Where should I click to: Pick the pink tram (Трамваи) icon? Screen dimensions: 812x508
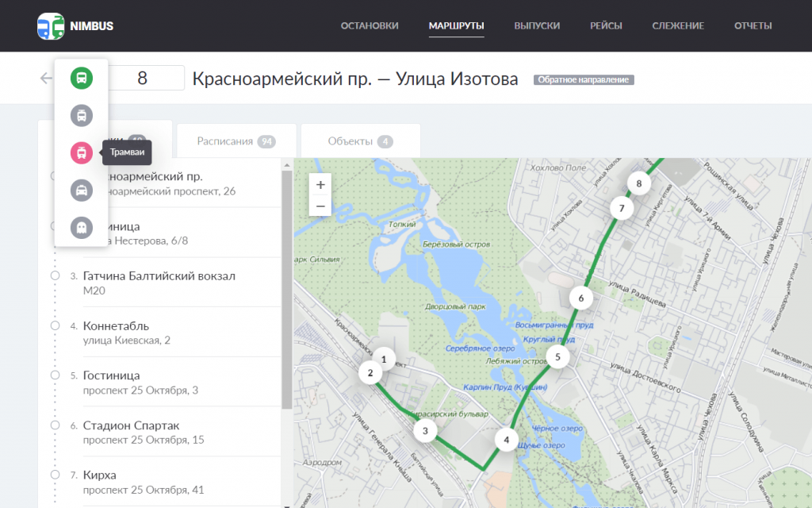81,152
